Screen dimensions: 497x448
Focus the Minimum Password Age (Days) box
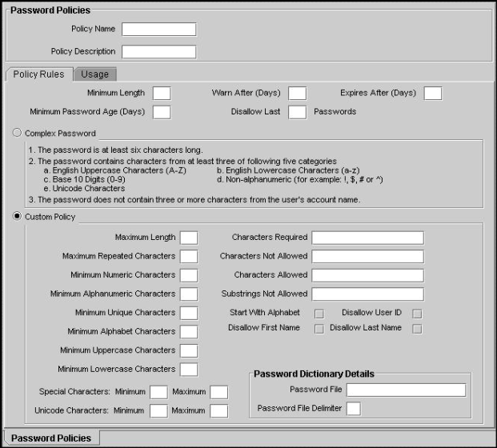(x=162, y=112)
